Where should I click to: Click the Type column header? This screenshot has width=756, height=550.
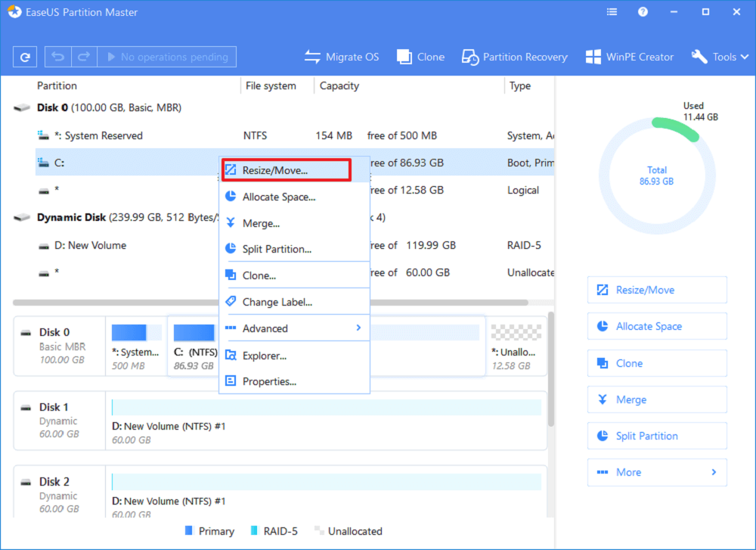[520, 86]
